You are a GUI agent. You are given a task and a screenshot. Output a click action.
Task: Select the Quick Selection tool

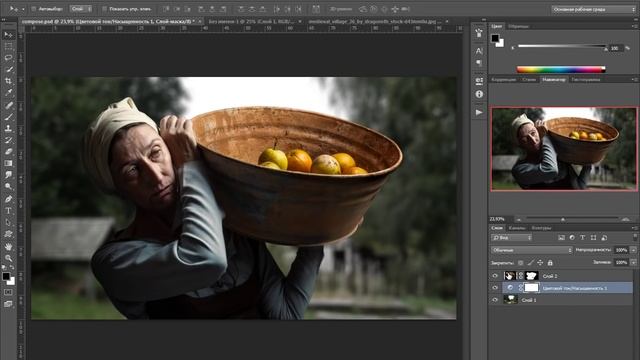[x=8, y=70]
